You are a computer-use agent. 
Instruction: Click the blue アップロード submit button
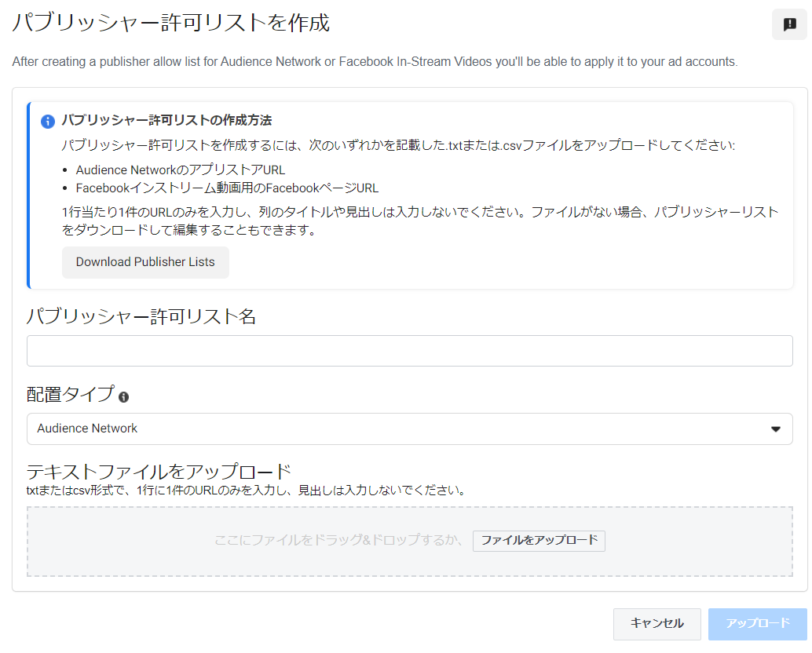point(757,624)
